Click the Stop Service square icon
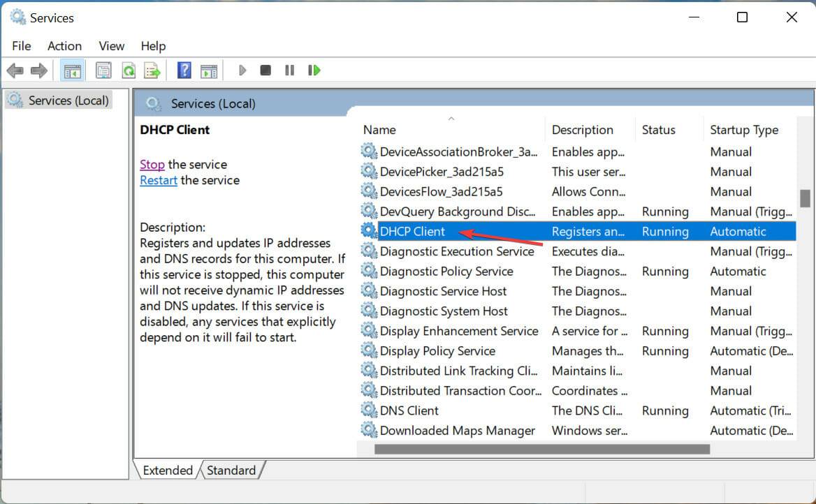 coord(265,71)
